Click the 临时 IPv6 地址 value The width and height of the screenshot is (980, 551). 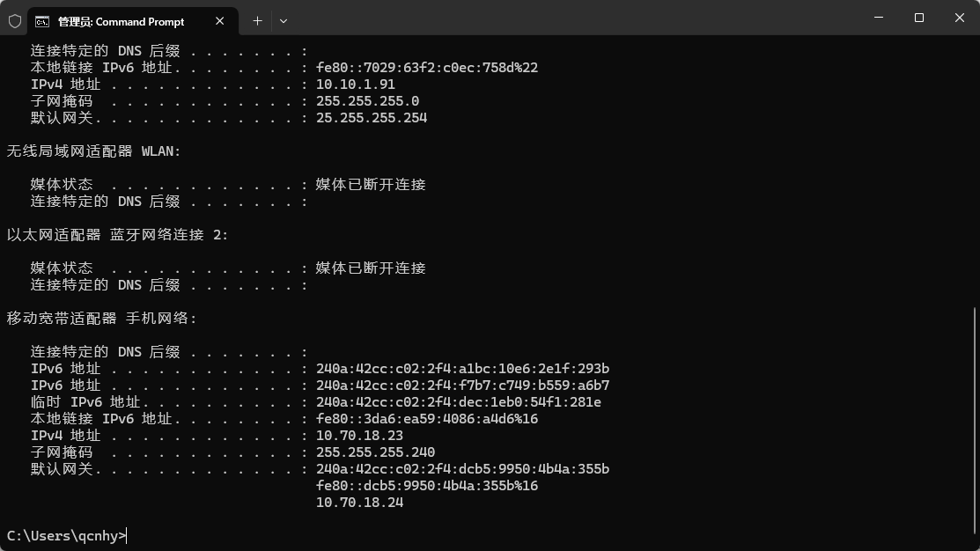pyautogui.click(x=458, y=402)
